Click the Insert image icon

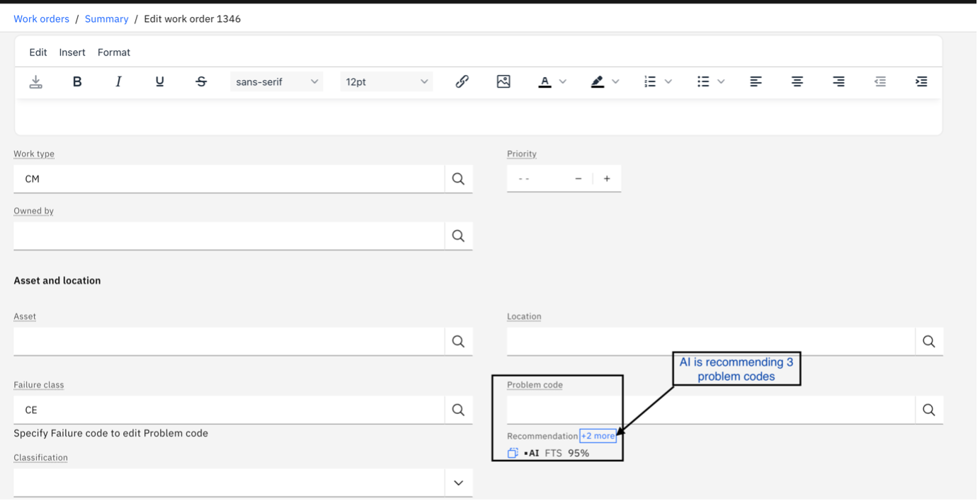[503, 81]
